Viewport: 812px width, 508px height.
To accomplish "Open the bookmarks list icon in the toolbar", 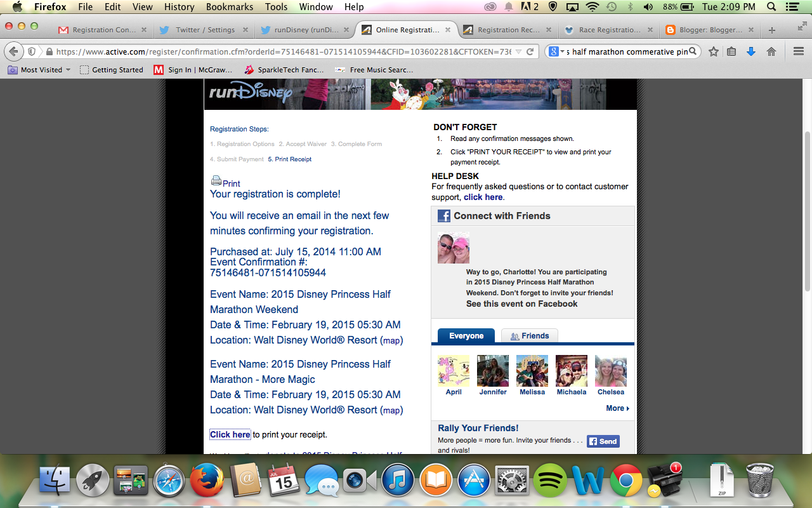I will click(x=731, y=51).
